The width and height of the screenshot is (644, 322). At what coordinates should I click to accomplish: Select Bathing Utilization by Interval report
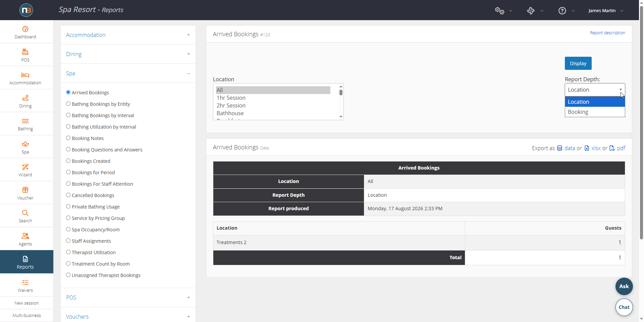pyautogui.click(x=68, y=127)
